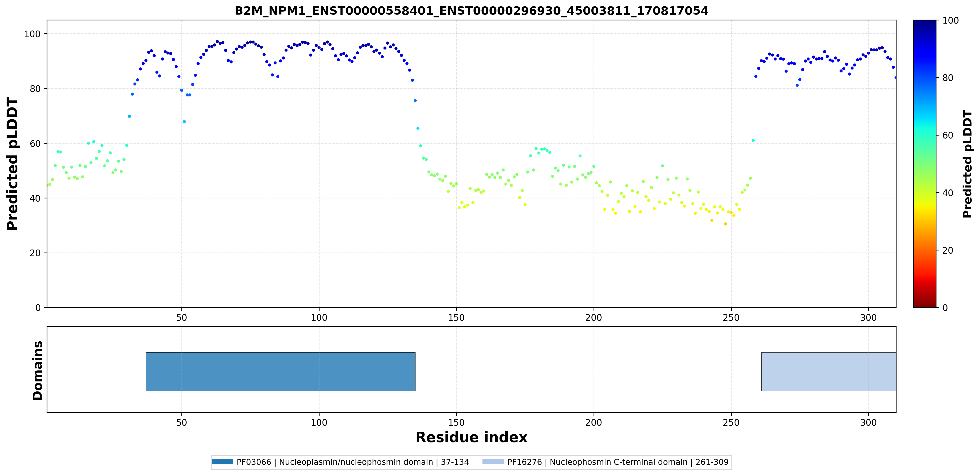Click the 100 tick label on the colorbar
Viewport: 980px width, 476px height.
click(950, 21)
